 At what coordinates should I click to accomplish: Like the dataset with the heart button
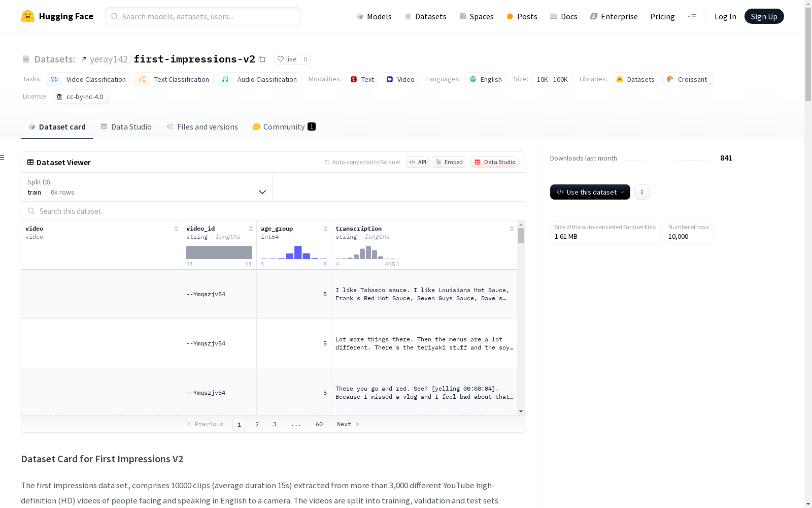(x=287, y=59)
